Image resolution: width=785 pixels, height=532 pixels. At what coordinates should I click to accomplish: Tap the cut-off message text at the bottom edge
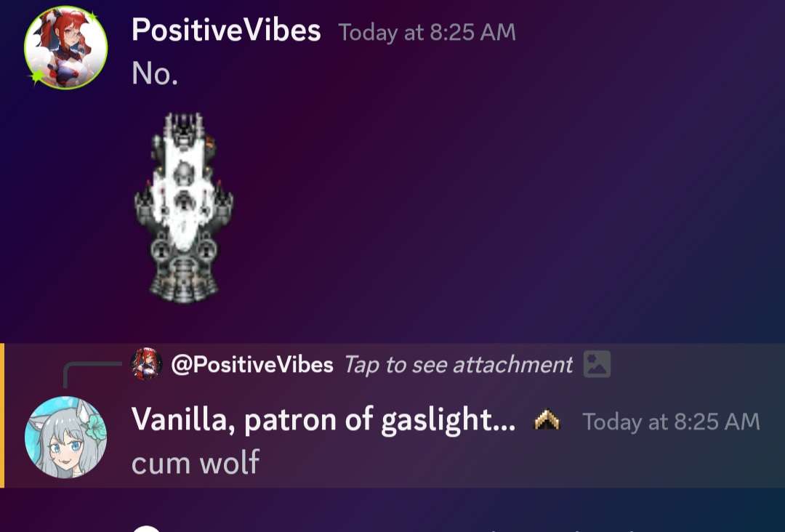coord(563,530)
